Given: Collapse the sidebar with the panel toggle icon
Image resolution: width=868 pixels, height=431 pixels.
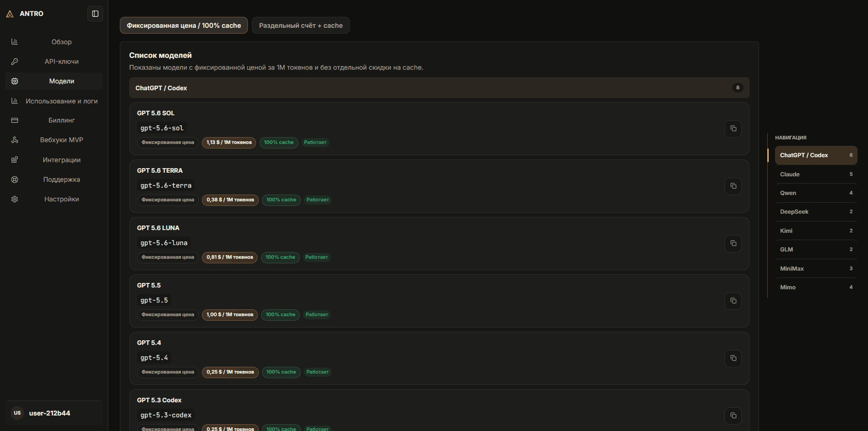Looking at the screenshot, I should [x=95, y=14].
